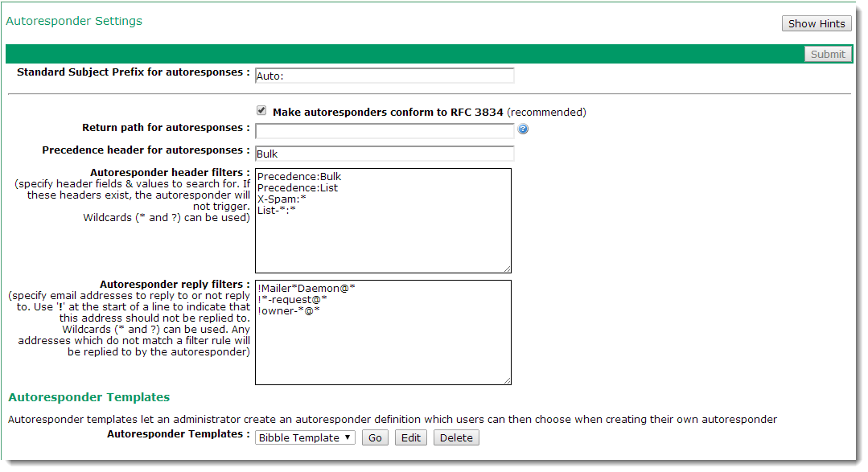The image size is (868, 472).
Task: Grab the reply filters textarea resize handle
Action: (x=507, y=380)
